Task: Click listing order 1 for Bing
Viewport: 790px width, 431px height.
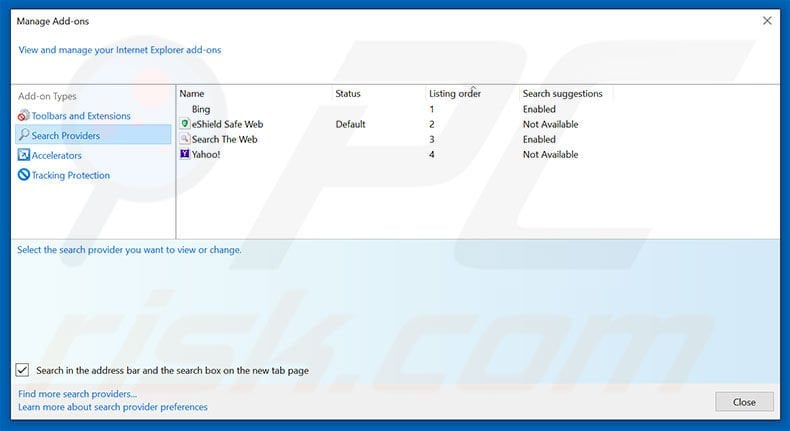Action: click(432, 109)
